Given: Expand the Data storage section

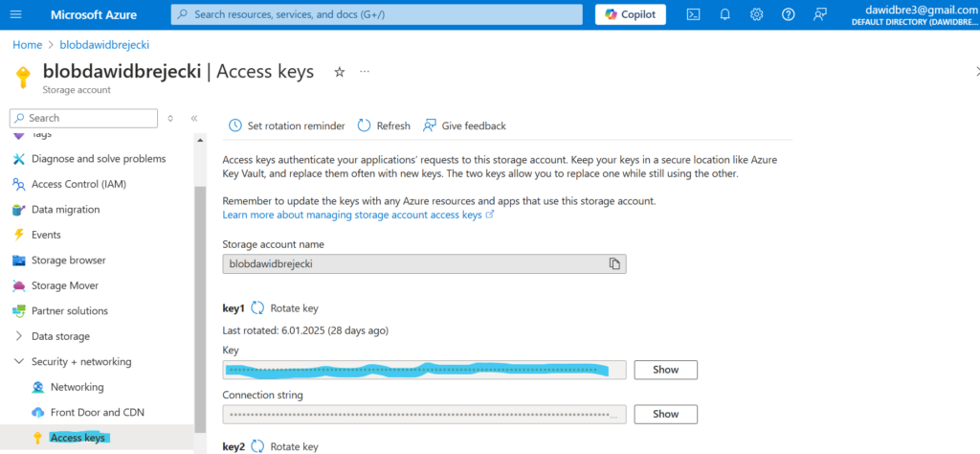Looking at the screenshot, I should pos(19,336).
